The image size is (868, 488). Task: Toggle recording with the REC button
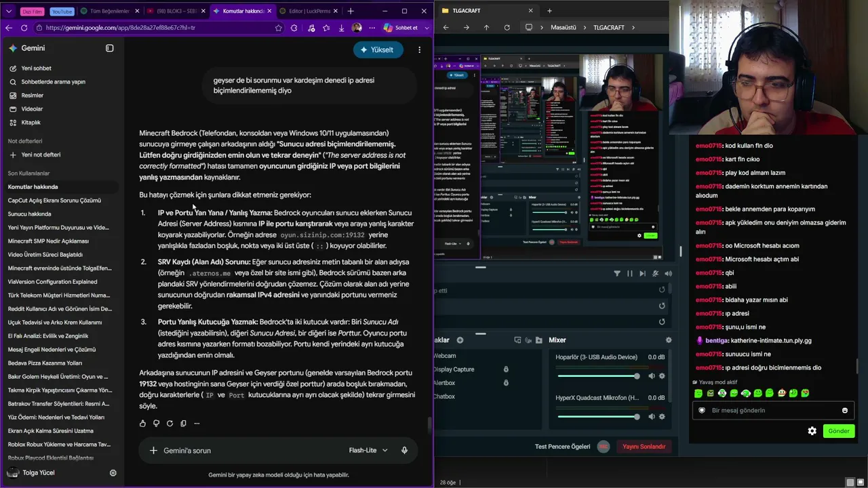coord(604,447)
